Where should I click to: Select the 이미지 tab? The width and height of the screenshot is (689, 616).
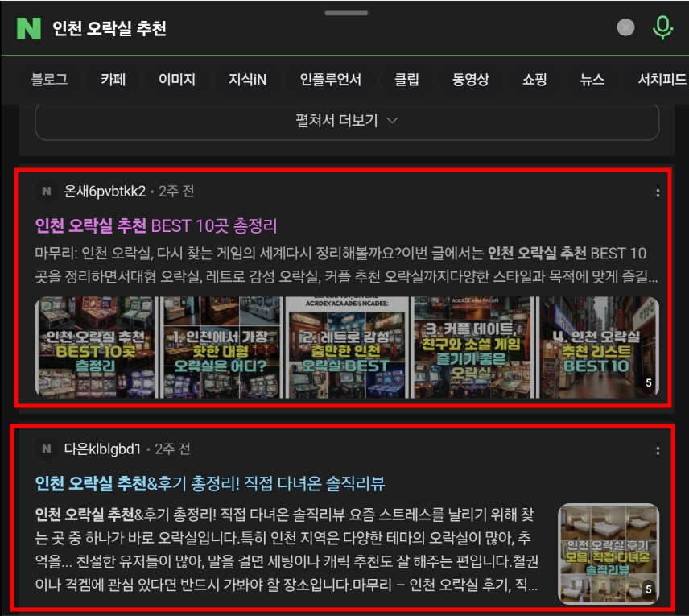(176, 80)
